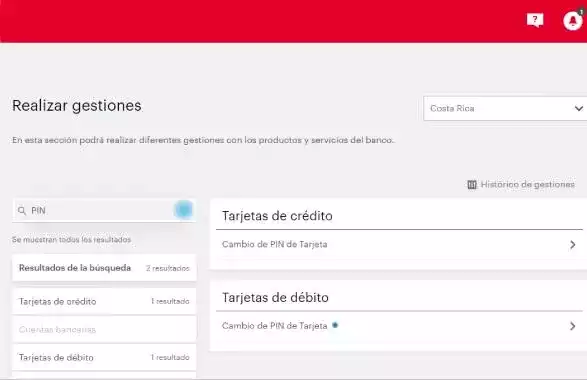
Task: Click chevron for credit card PIN change
Action: point(572,244)
